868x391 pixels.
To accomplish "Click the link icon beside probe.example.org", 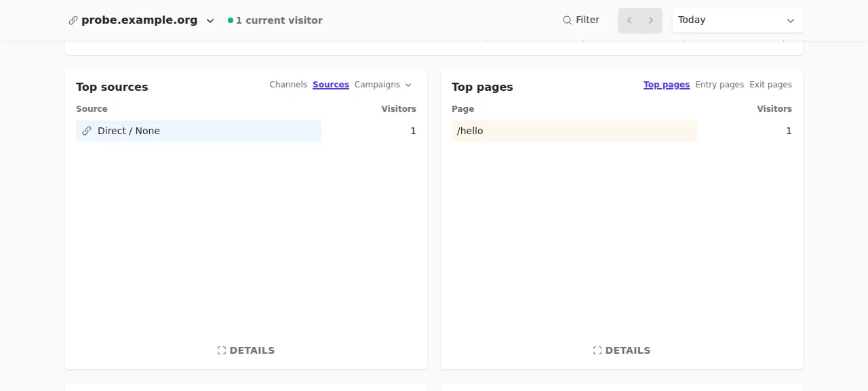I will 73,20.
